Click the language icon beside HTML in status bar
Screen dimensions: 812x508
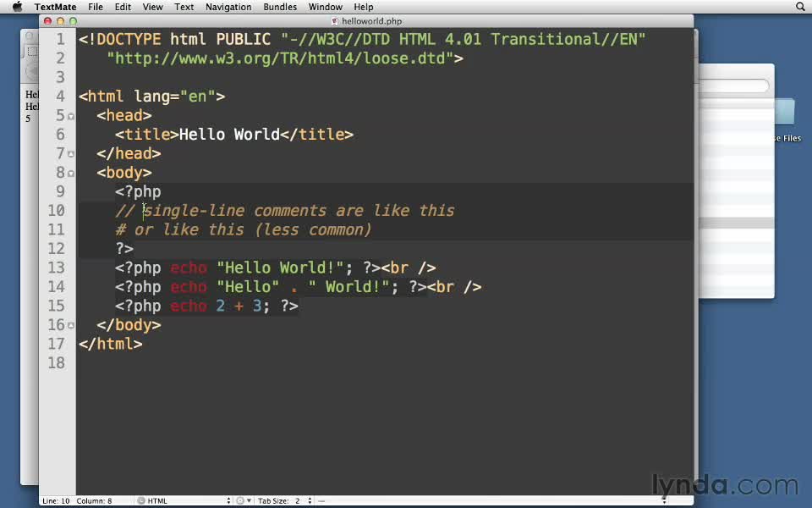click(x=140, y=500)
